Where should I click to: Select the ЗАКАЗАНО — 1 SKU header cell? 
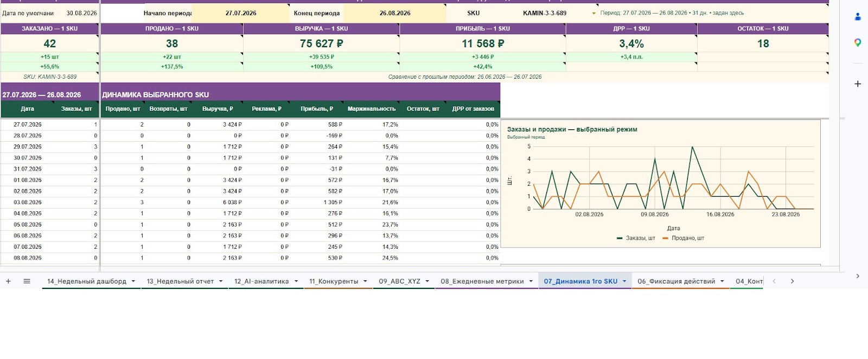click(50, 28)
